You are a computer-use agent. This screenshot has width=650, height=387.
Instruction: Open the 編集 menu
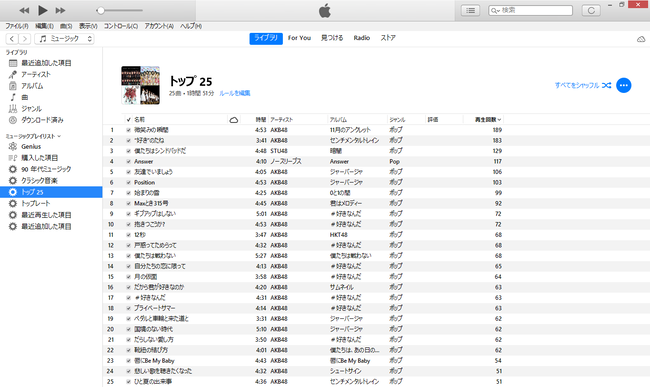[x=44, y=26]
